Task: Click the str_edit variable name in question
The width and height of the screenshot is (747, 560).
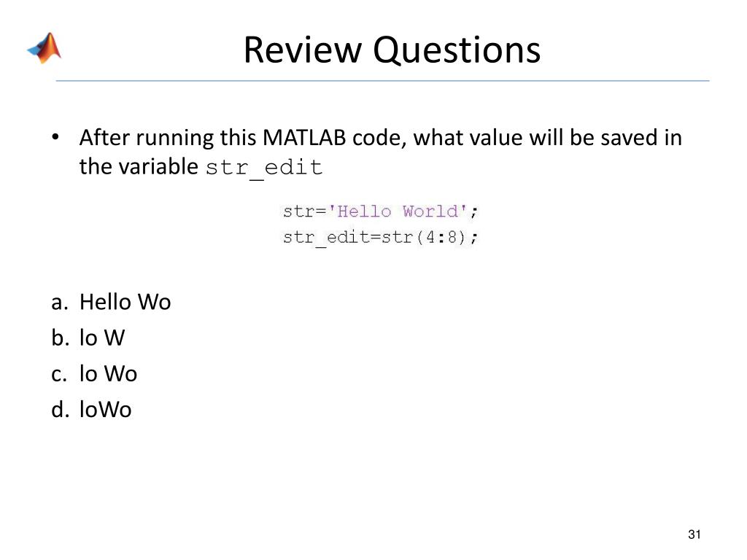Action: (x=264, y=168)
